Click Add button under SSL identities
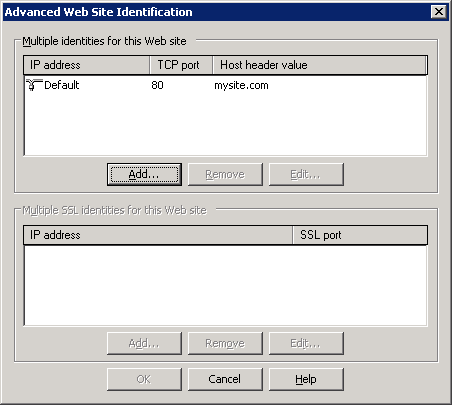Viewport: 452px width, 405px height. point(144,343)
